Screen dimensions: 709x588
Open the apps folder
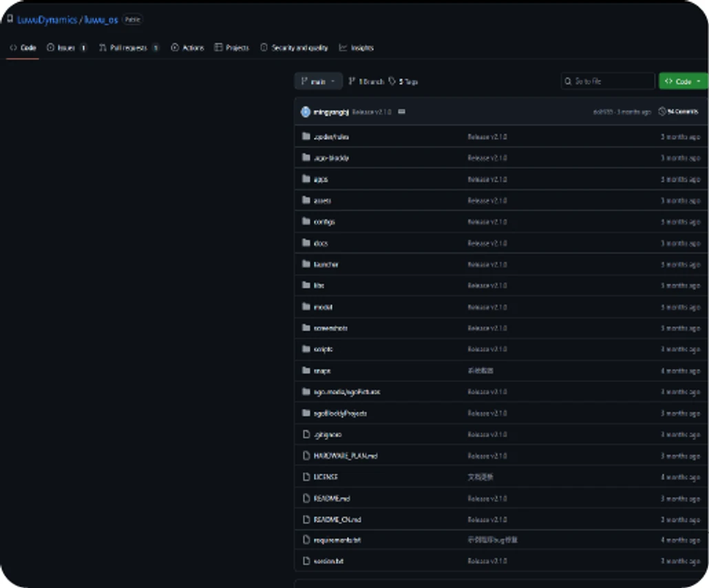point(321,179)
